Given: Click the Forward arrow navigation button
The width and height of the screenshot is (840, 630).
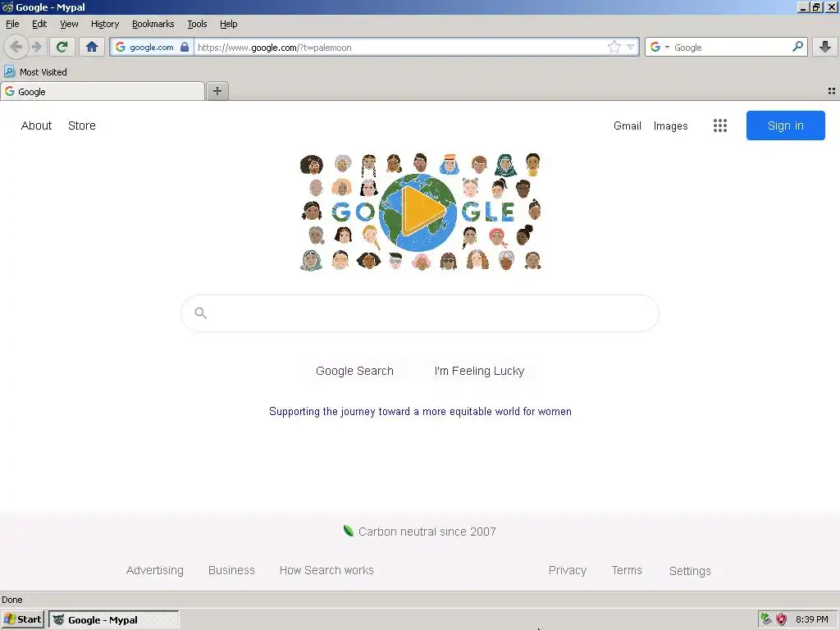Looking at the screenshot, I should click(36, 47).
